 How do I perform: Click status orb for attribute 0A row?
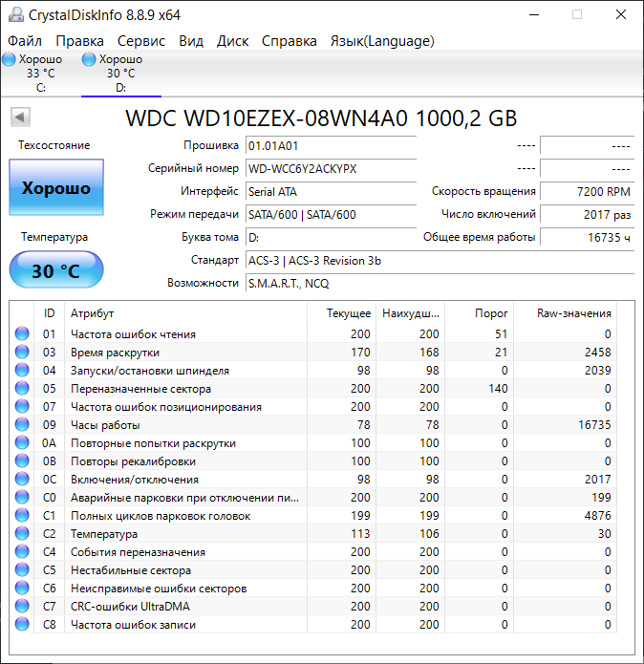pos(22,443)
